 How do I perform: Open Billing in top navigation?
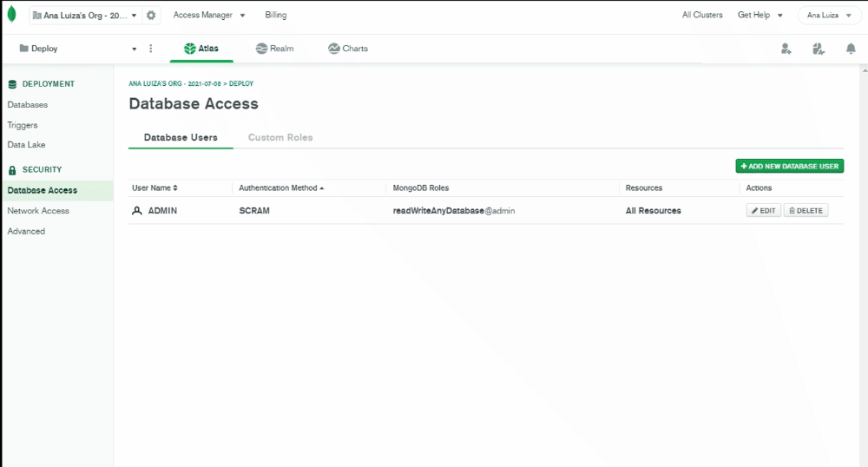pos(276,15)
